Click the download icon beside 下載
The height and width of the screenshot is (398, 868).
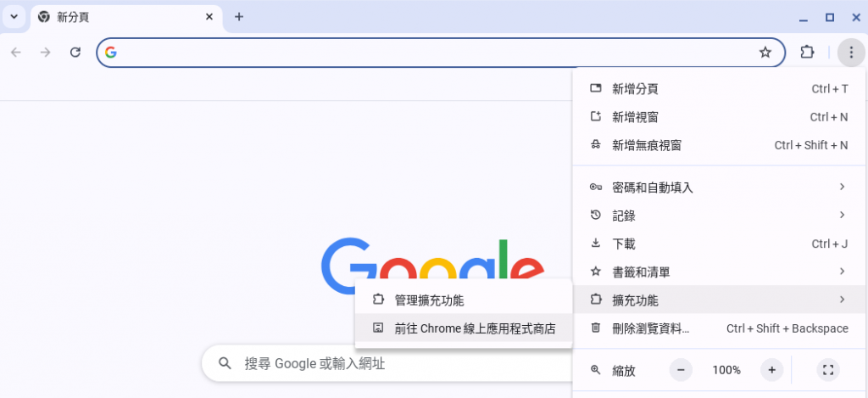[596, 244]
